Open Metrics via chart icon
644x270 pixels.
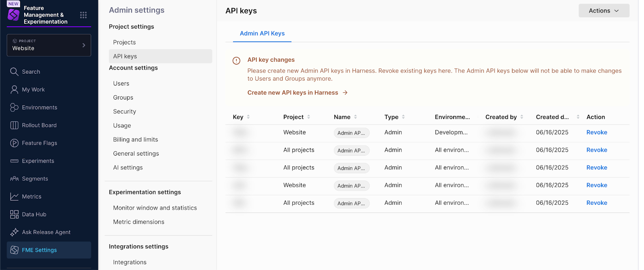14,197
